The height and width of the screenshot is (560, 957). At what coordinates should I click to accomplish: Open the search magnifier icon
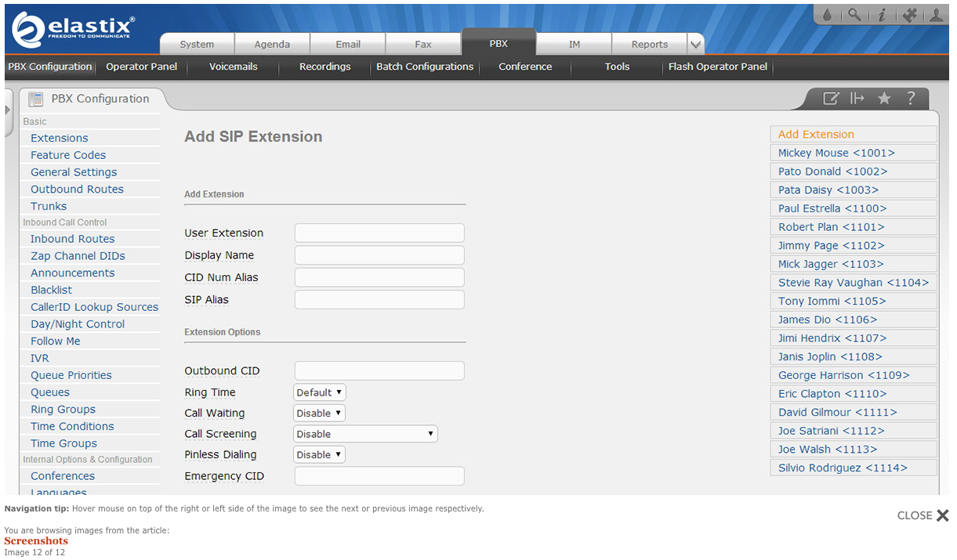point(855,14)
